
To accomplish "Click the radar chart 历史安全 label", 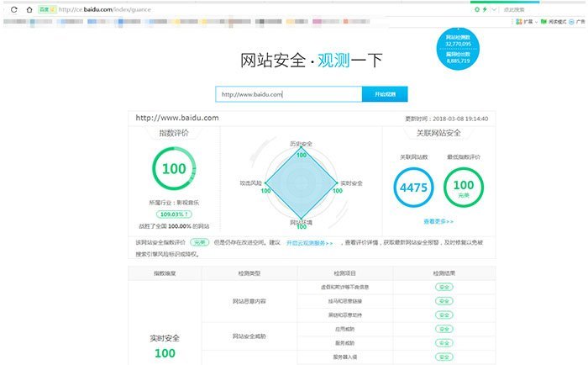I will pyautogui.click(x=300, y=143).
